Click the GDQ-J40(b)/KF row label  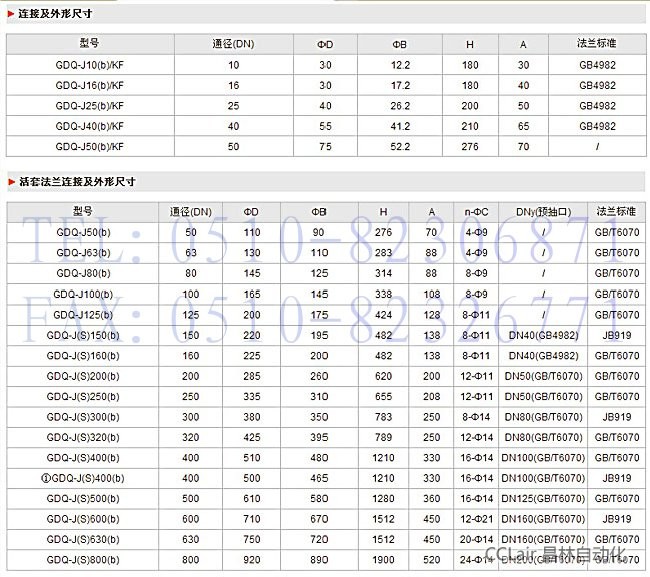point(90,126)
